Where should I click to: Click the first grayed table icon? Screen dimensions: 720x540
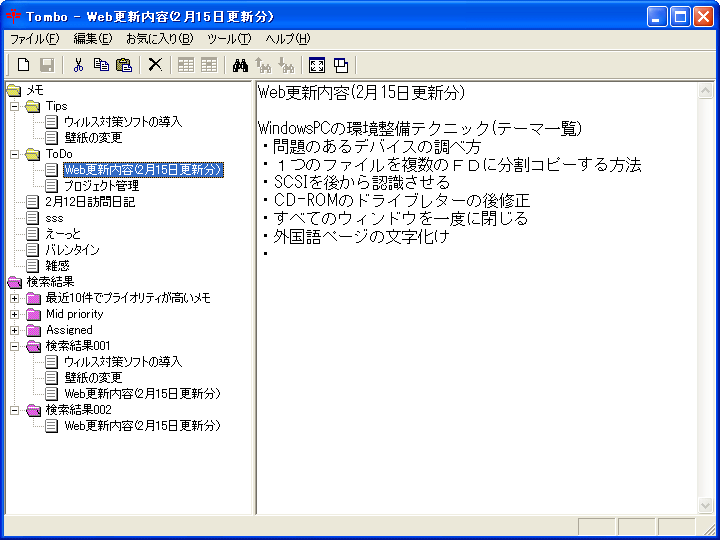point(186,65)
